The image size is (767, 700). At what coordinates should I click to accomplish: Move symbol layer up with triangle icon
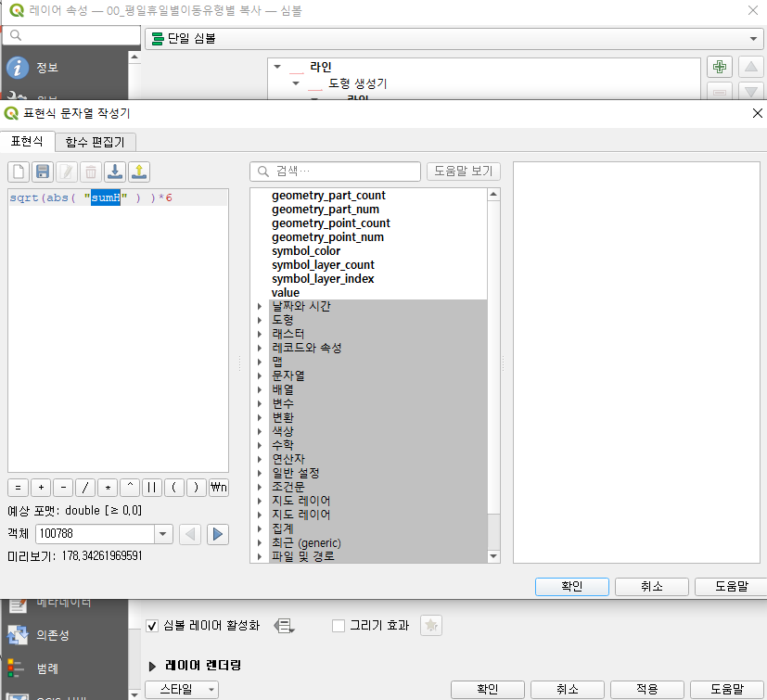coord(751,67)
